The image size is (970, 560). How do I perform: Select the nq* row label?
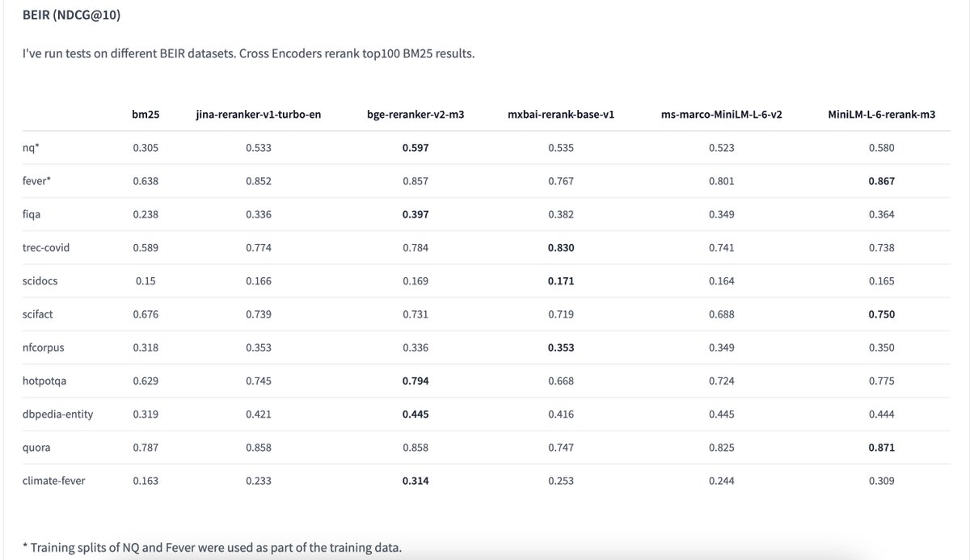tap(31, 148)
